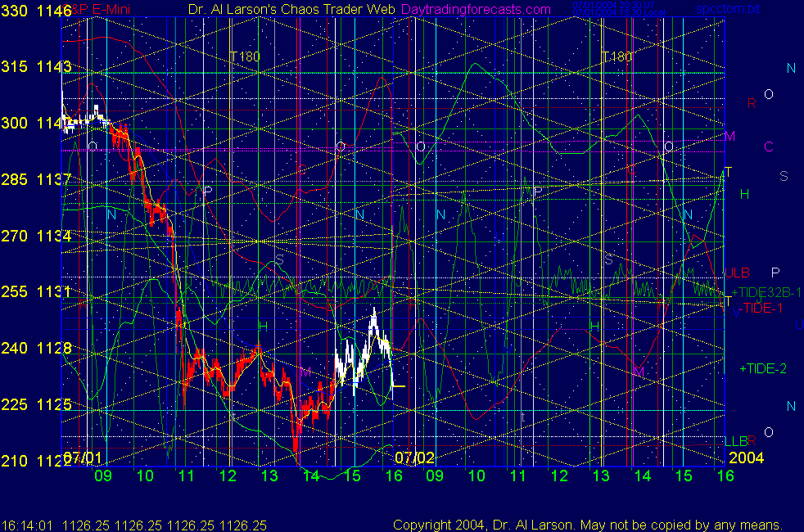Select the "+TIDE32B-1" legend label
804x532 pixels.
tap(766, 293)
